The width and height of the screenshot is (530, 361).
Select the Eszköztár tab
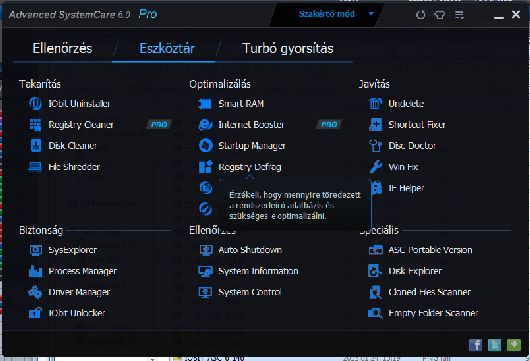(x=167, y=48)
